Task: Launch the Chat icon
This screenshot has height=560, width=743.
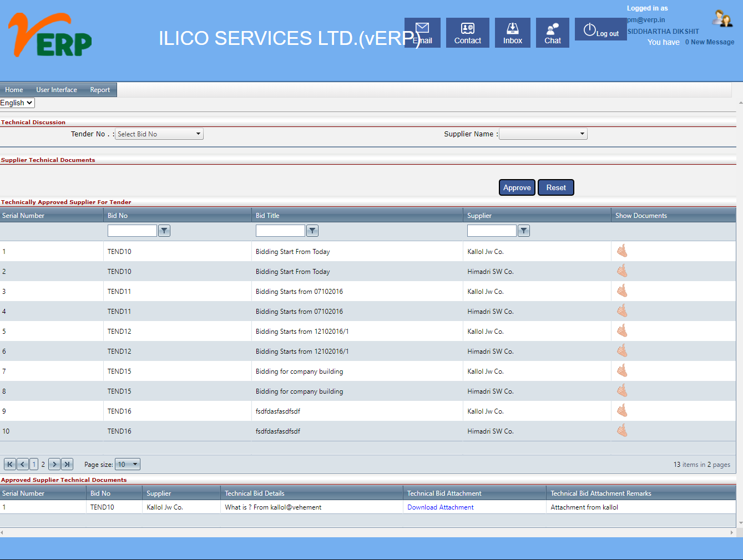Action: point(553,33)
